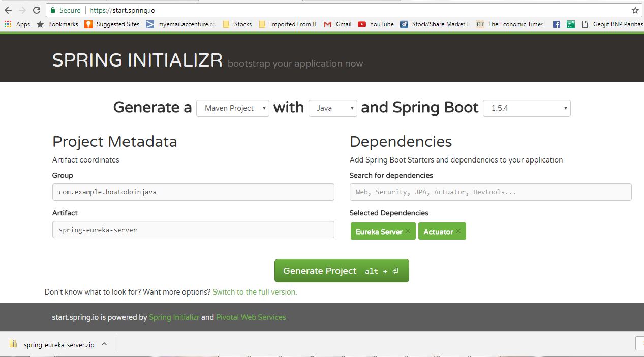Viewport: 644px width, 357px height.
Task: Remove Actuator dependency via X
Action: (x=458, y=231)
